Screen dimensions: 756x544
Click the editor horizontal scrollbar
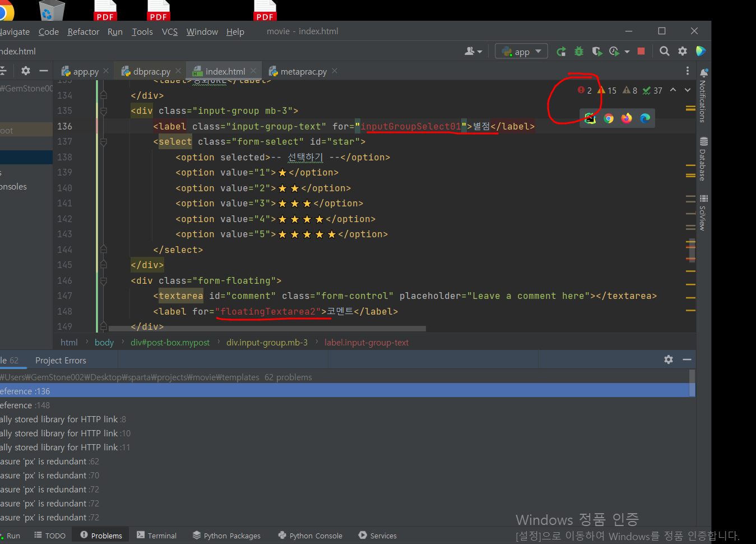pos(267,329)
